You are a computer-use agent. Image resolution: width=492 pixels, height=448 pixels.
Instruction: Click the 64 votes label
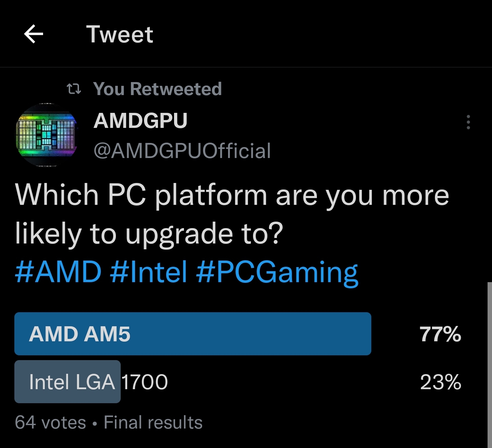50,422
